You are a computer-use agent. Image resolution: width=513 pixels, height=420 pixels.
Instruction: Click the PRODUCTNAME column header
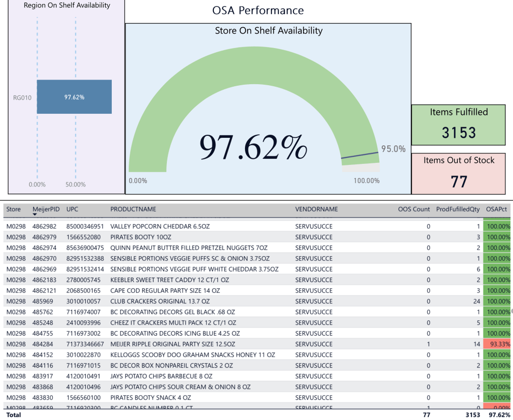133,209
